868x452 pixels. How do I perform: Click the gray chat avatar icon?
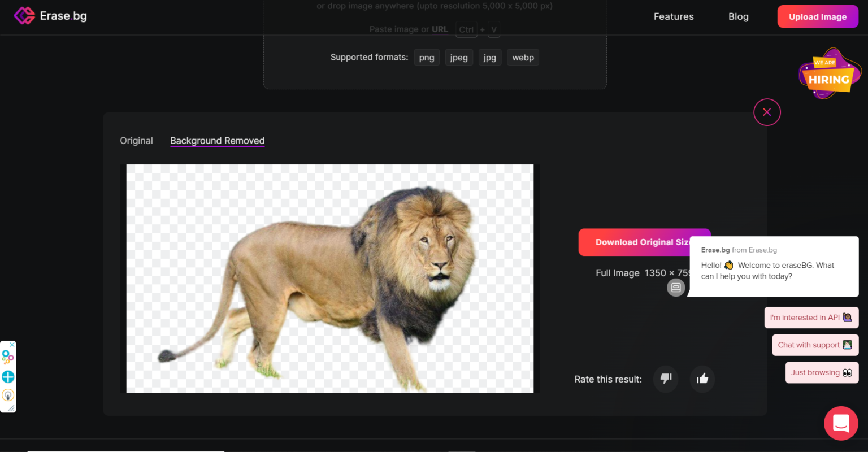pyautogui.click(x=676, y=288)
